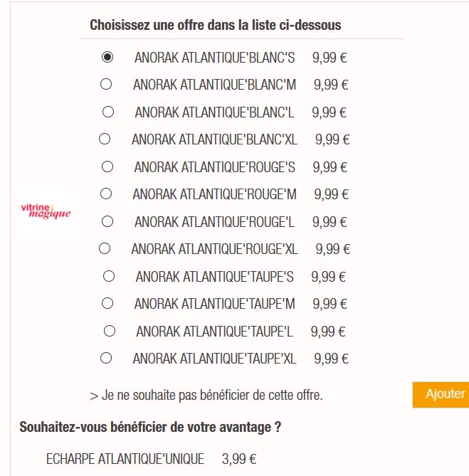Pick the ANORAK ATLANTIQUE'BLANC'XL radio button
The image size is (469, 476).
tap(105, 139)
